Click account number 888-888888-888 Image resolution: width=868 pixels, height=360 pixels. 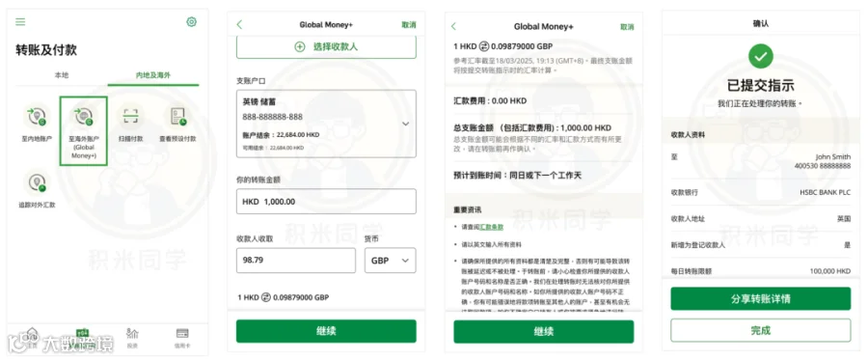[272, 117]
